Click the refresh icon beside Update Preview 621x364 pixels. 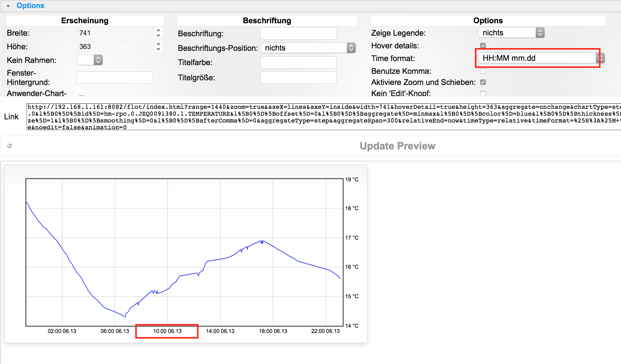(10, 146)
